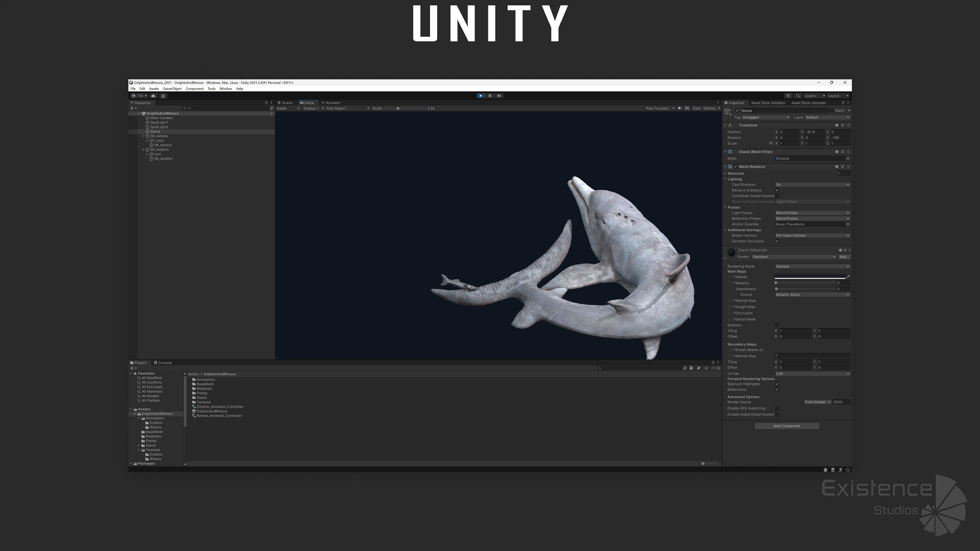
Task: Switch to the Asset Store Validator tab
Action: point(768,103)
